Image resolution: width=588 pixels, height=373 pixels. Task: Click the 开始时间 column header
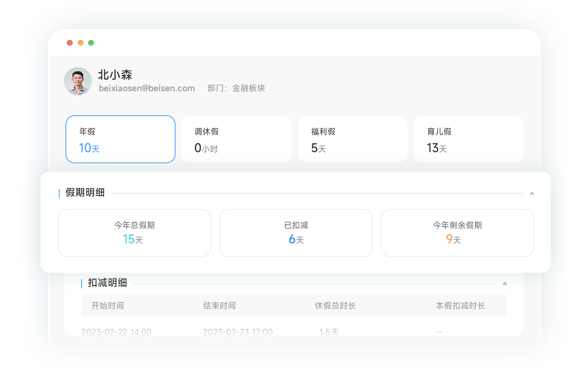pyautogui.click(x=108, y=305)
